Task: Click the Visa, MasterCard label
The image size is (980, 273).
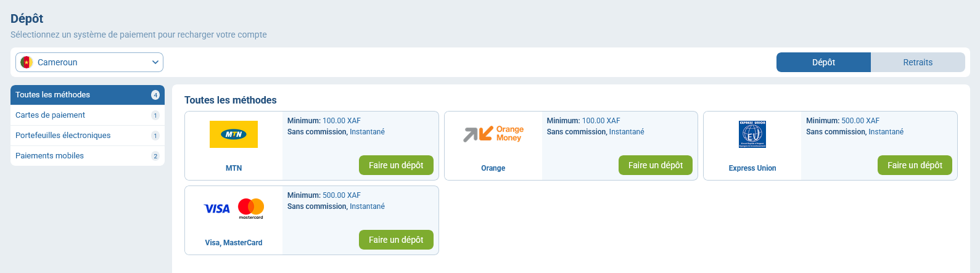Action: coord(234,243)
